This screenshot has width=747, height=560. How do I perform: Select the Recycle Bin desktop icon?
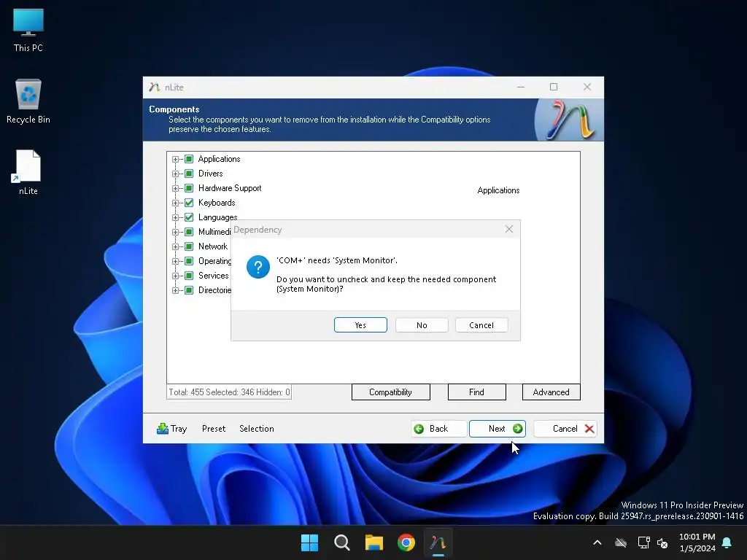click(28, 101)
